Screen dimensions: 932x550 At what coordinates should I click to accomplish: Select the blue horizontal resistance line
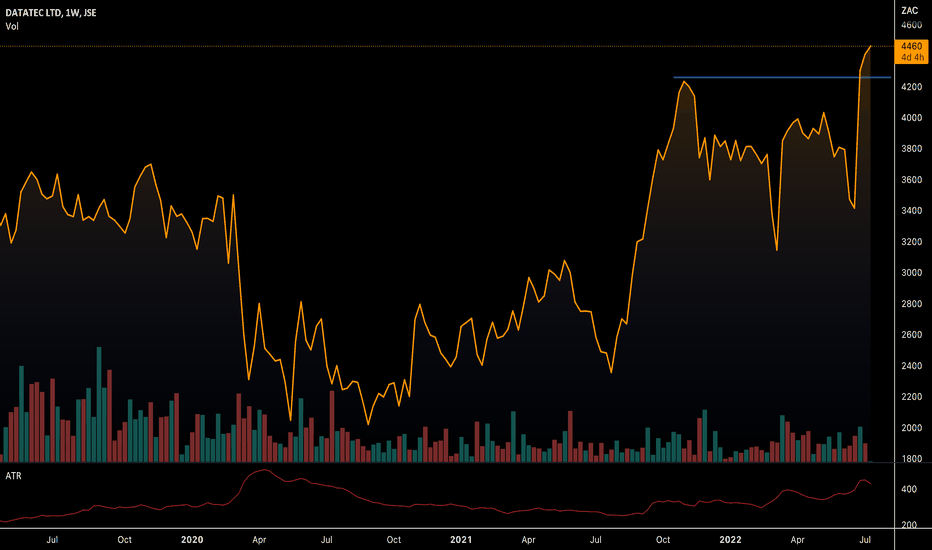(782, 77)
